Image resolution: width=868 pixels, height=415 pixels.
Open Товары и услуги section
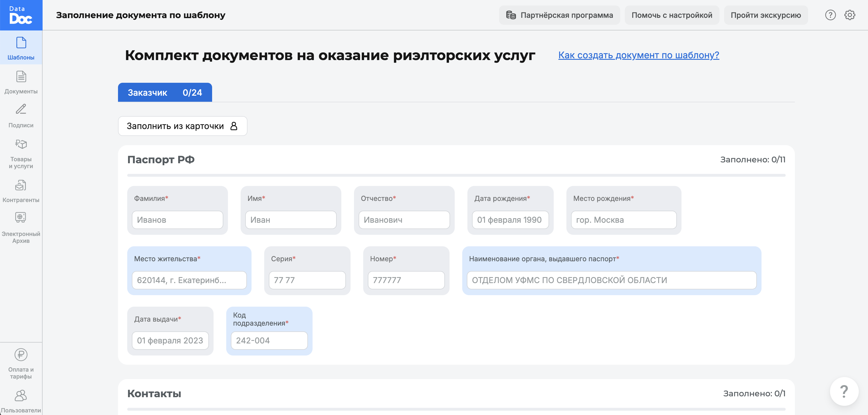click(21, 153)
